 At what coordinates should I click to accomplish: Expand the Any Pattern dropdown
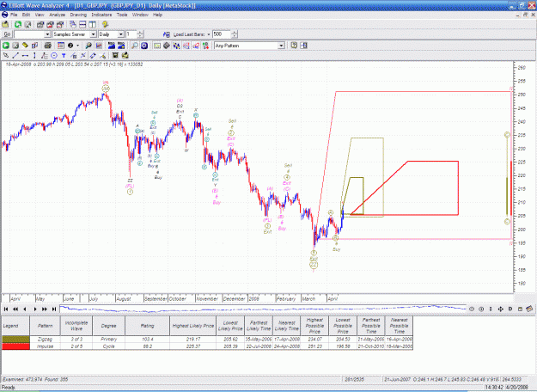pyautogui.click(x=281, y=46)
